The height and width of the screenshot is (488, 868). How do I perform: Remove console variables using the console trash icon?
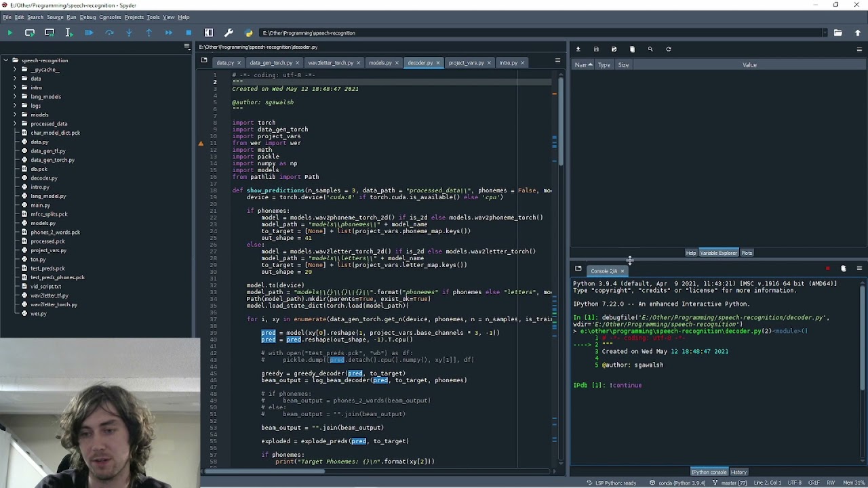click(844, 268)
